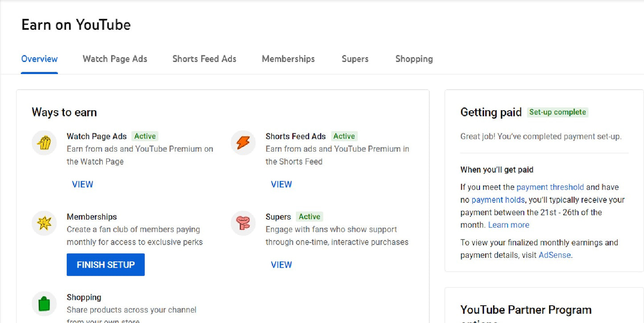Click VIEW under Watch Page Ads

click(x=82, y=184)
